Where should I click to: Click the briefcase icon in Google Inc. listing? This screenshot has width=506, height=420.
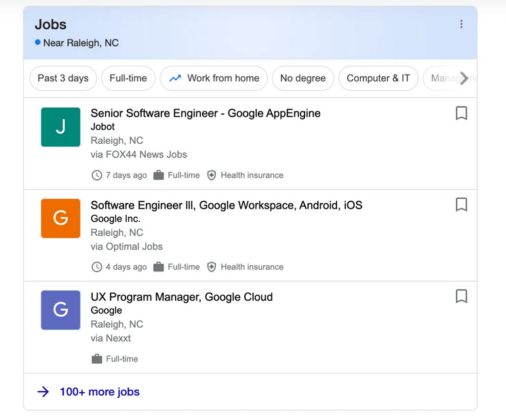coord(159,267)
